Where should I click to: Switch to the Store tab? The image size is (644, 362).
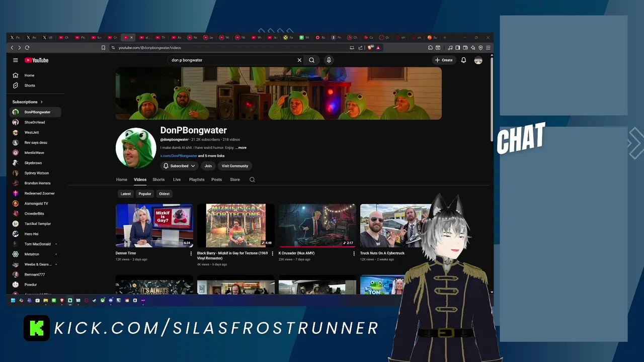click(235, 179)
